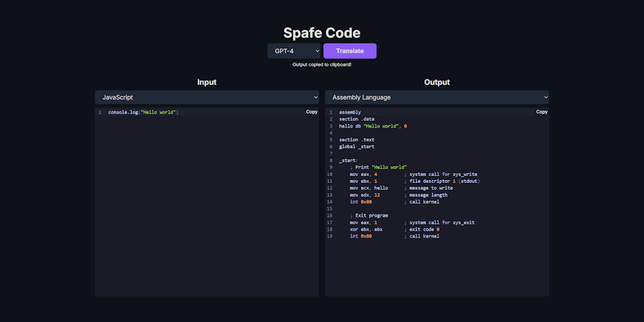Place cursor on "section .data" line
The height and width of the screenshot is (322, 644).
click(357, 119)
